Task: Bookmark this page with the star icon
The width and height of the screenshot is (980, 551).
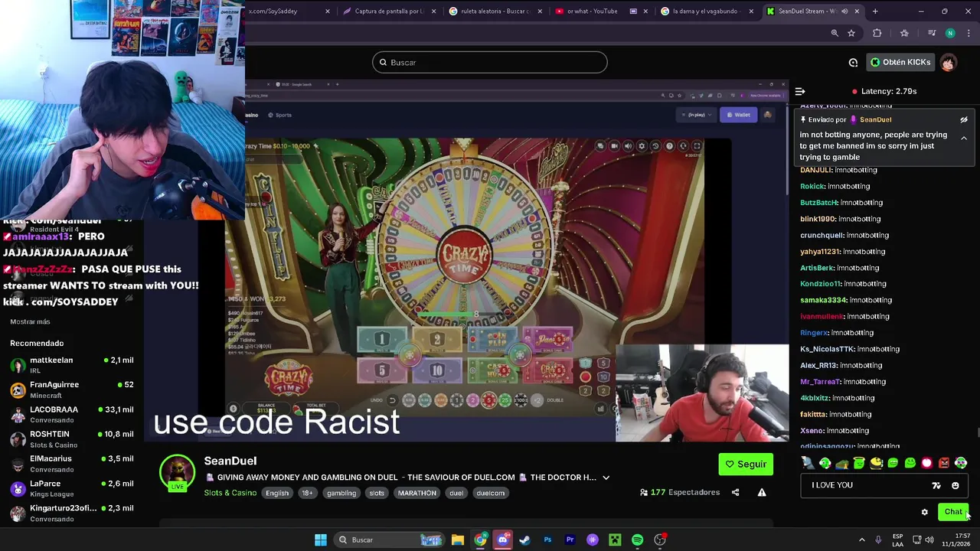Action: click(x=851, y=33)
